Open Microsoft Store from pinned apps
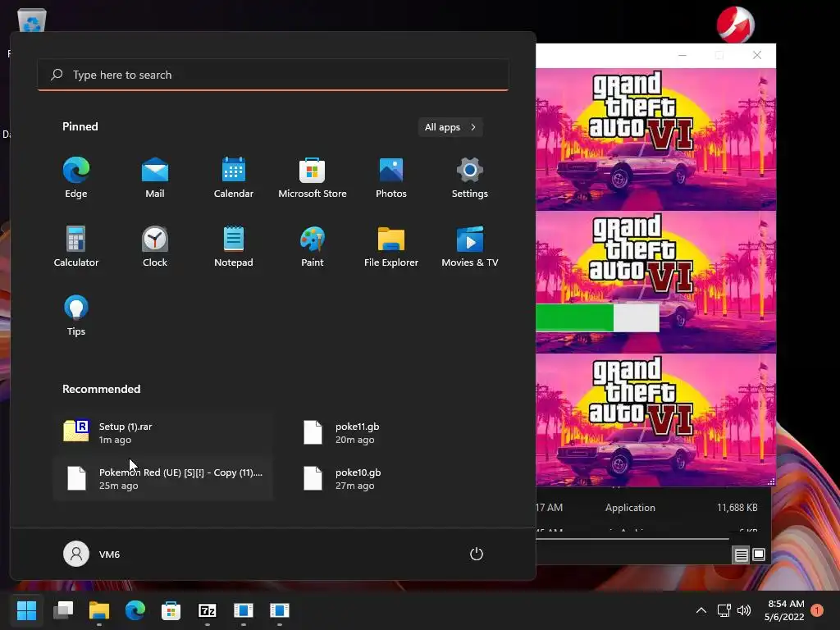Screen dimensions: 840x630 pyautogui.click(x=313, y=178)
